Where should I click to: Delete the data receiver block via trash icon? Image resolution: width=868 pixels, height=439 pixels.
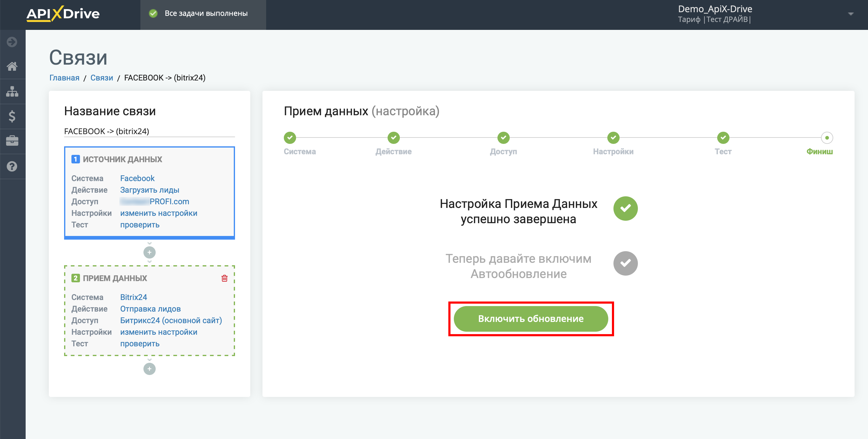pos(224,278)
